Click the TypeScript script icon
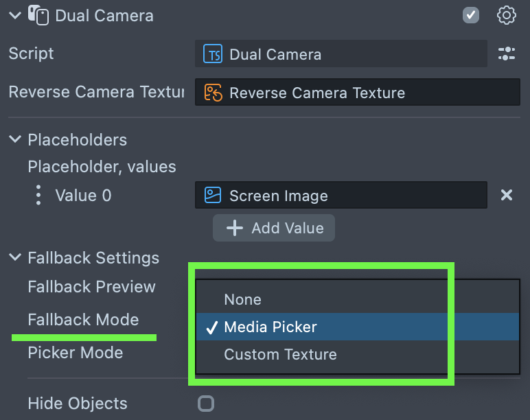The image size is (530, 420). click(212, 54)
